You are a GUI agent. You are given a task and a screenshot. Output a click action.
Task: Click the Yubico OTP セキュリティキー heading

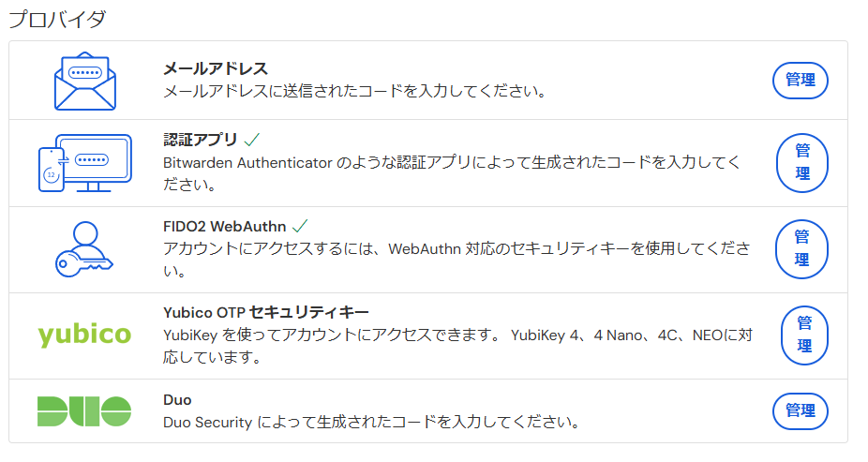coord(266,312)
